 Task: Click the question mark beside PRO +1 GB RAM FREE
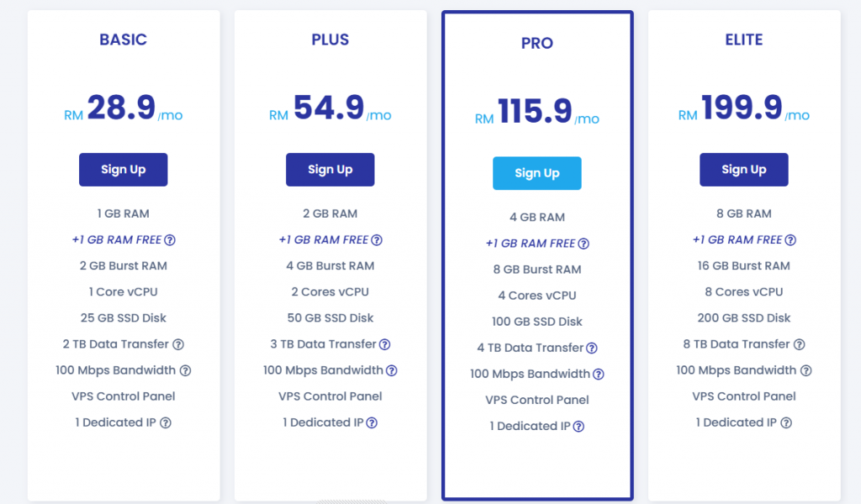(x=584, y=243)
